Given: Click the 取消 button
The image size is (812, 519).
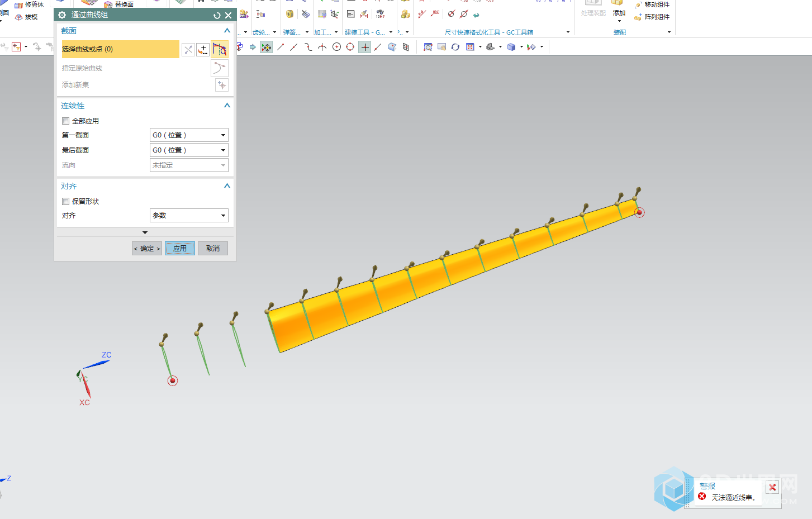Looking at the screenshot, I should tap(213, 249).
